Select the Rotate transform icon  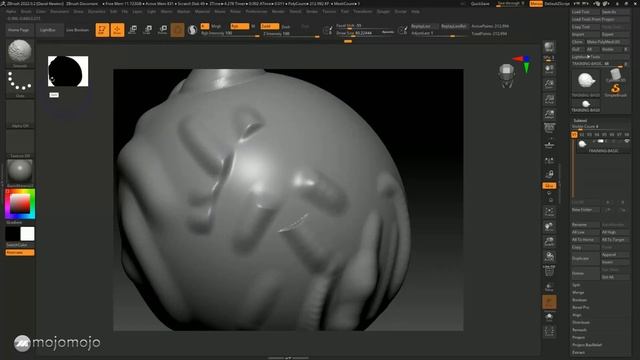pos(163,29)
